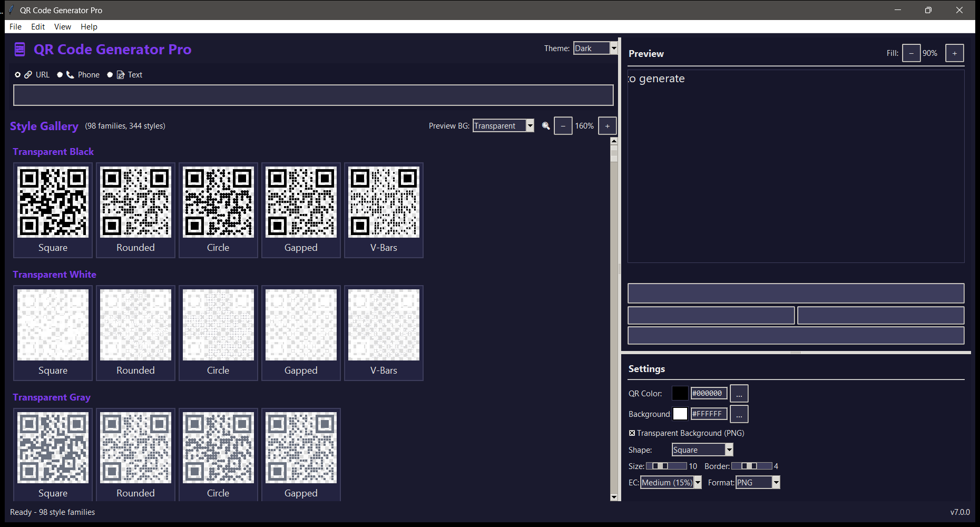Select the Phone radio button
This screenshot has width=980, height=527.
[x=60, y=74]
